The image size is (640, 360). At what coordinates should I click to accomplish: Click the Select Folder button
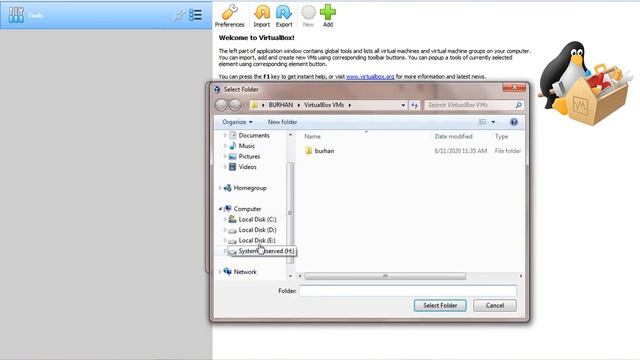tap(440, 305)
